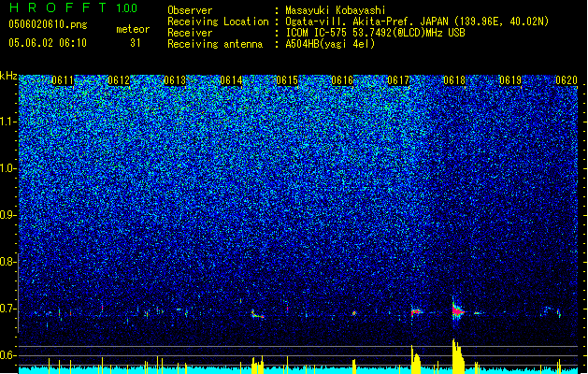Click observer name Masayuki Kobayashi
588x374 pixels.
pyautogui.click(x=336, y=10)
